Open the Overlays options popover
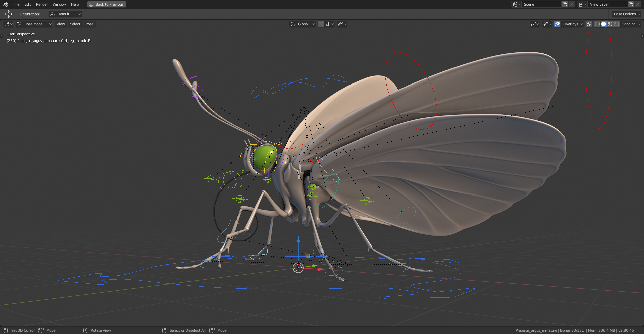This screenshot has height=334, width=644. (573, 24)
